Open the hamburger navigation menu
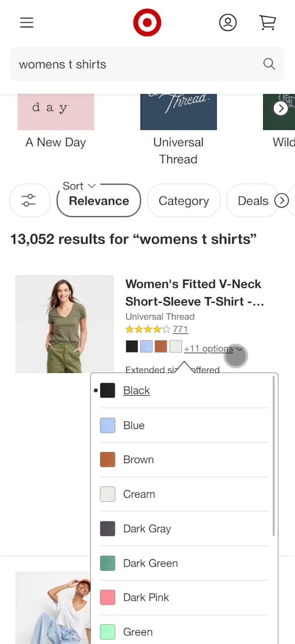Screen dimensions: 295x644 click(x=26, y=22)
